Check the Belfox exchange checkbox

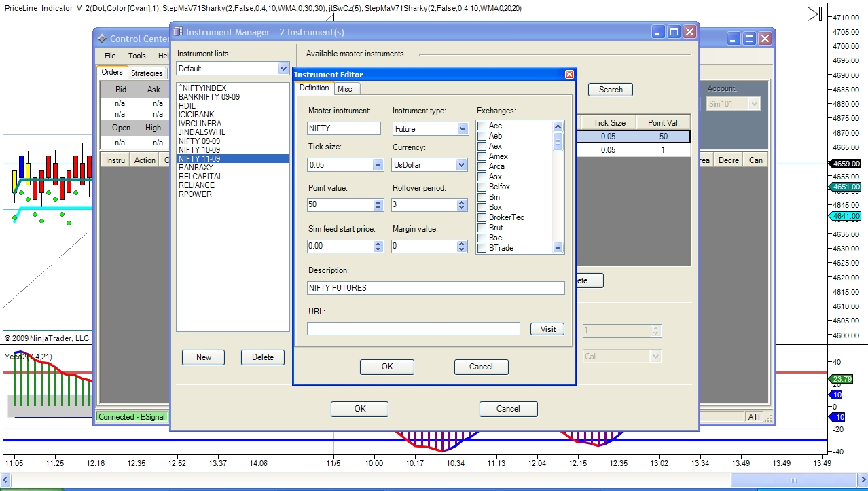point(482,187)
